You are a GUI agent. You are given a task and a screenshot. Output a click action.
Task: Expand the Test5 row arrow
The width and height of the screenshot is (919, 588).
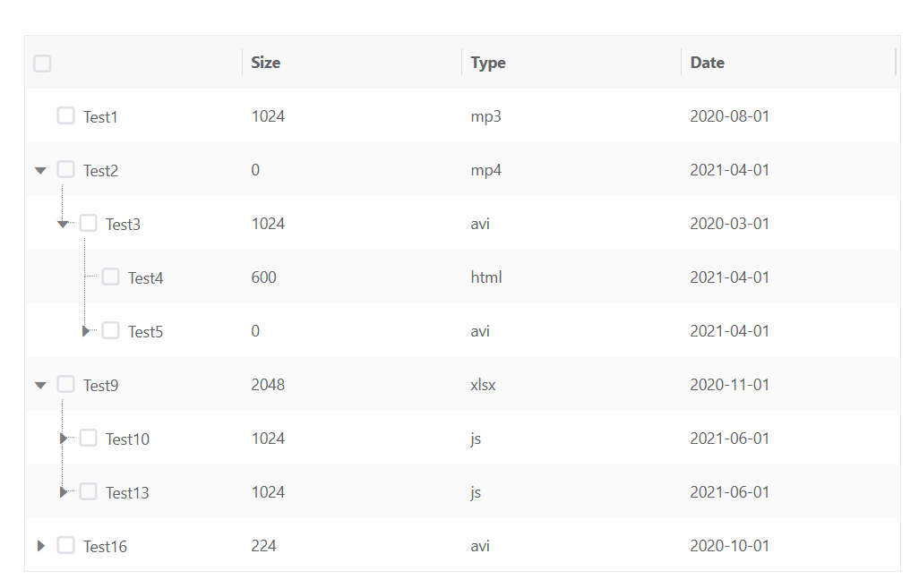click(x=86, y=331)
